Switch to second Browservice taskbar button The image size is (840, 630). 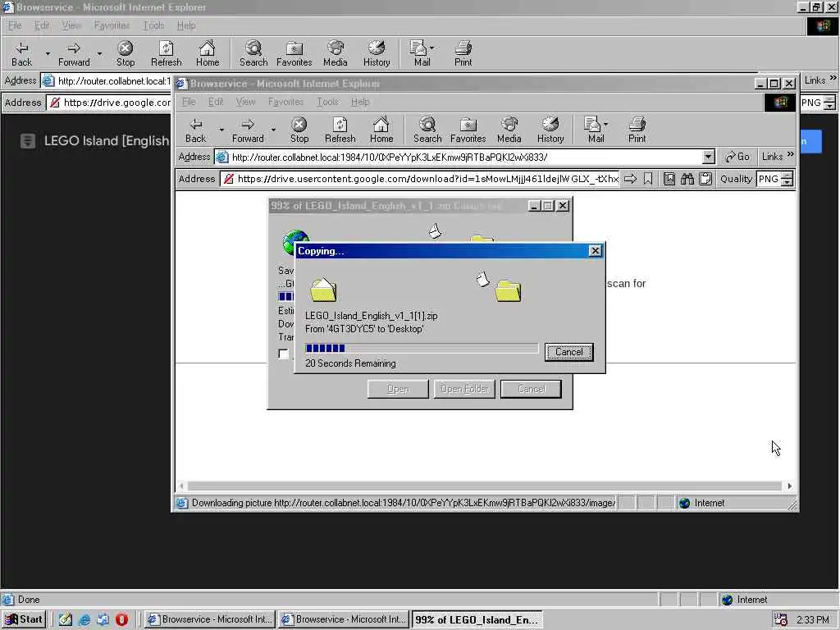tap(344, 620)
